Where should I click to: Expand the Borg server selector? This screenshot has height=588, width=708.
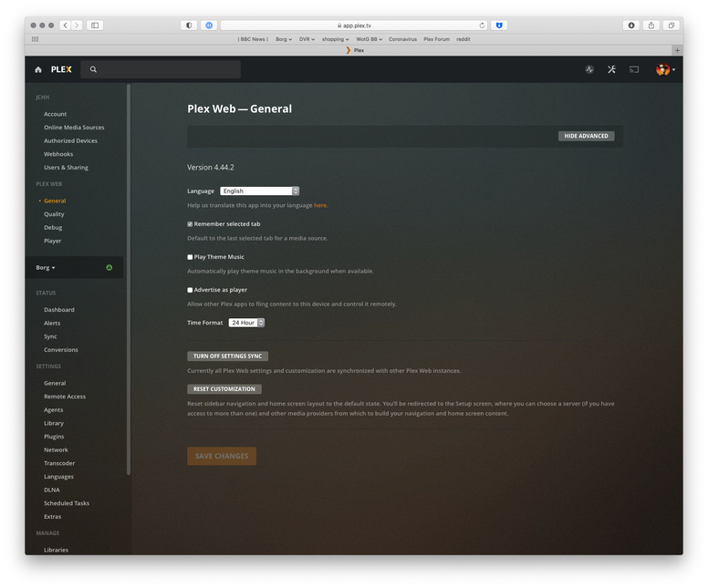[46, 268]
